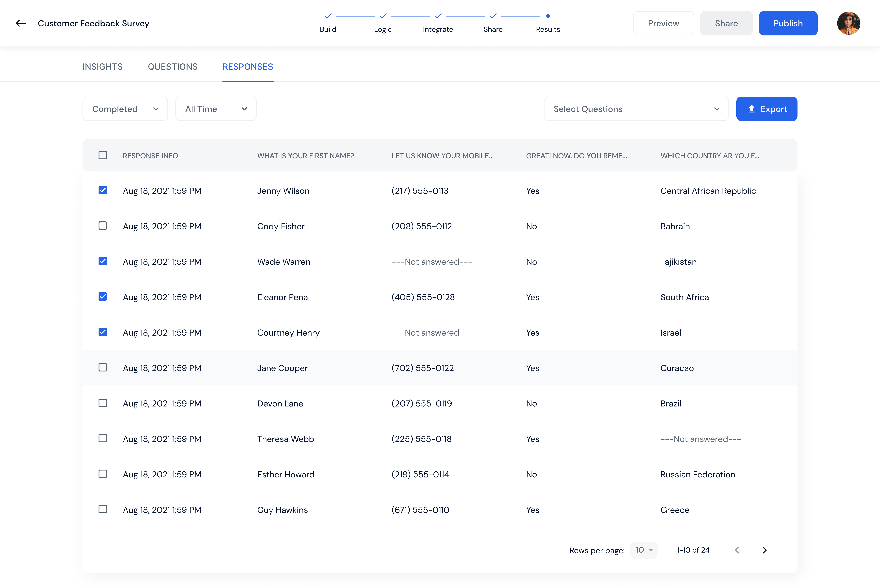This screenshot has width=880, height=588.
Task: Switch to the Insights tab
Action: tap(102, 66)
